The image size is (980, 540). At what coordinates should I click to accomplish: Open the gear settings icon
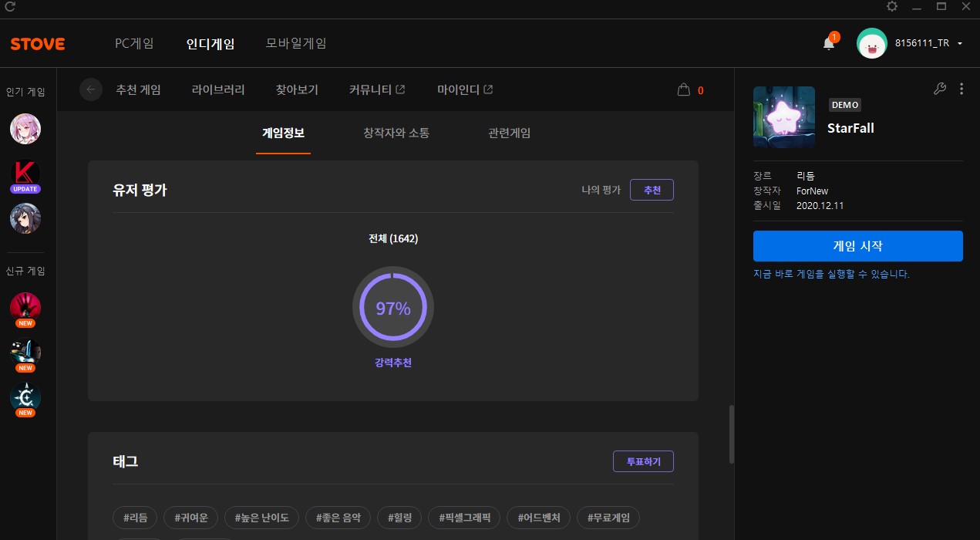click(892, 7)
